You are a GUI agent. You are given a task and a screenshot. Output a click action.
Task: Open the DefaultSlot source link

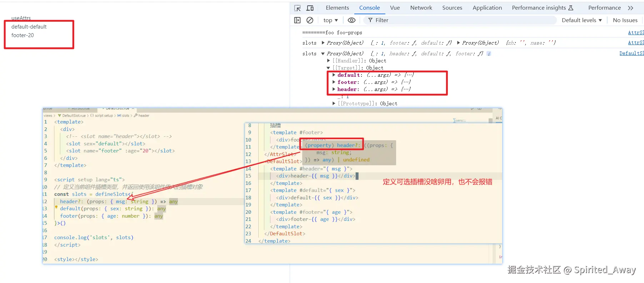coord(631,53)
